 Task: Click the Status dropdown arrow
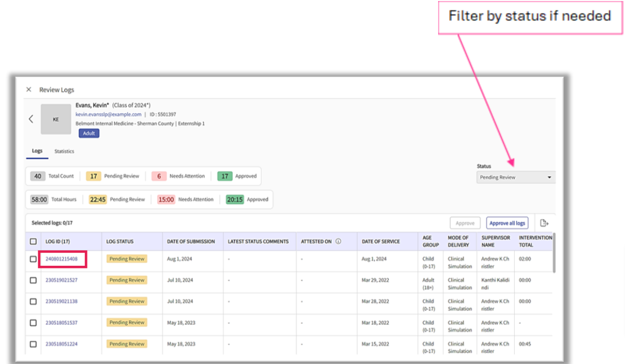tap(549, 177)
